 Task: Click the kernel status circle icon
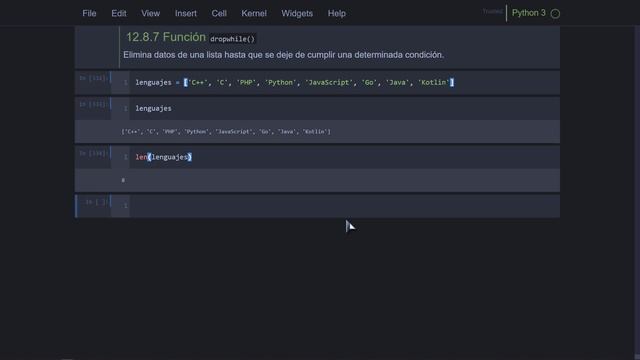tap(555, 13)
